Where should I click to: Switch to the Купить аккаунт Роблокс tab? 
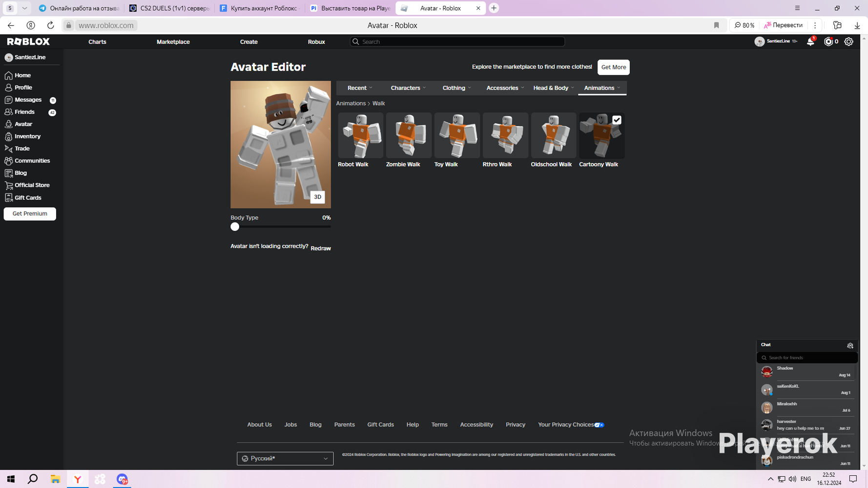click(259, 8)
